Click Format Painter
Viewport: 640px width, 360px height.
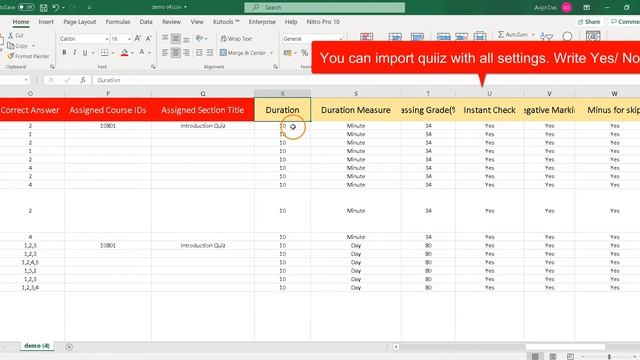click(x=28, y=56)
